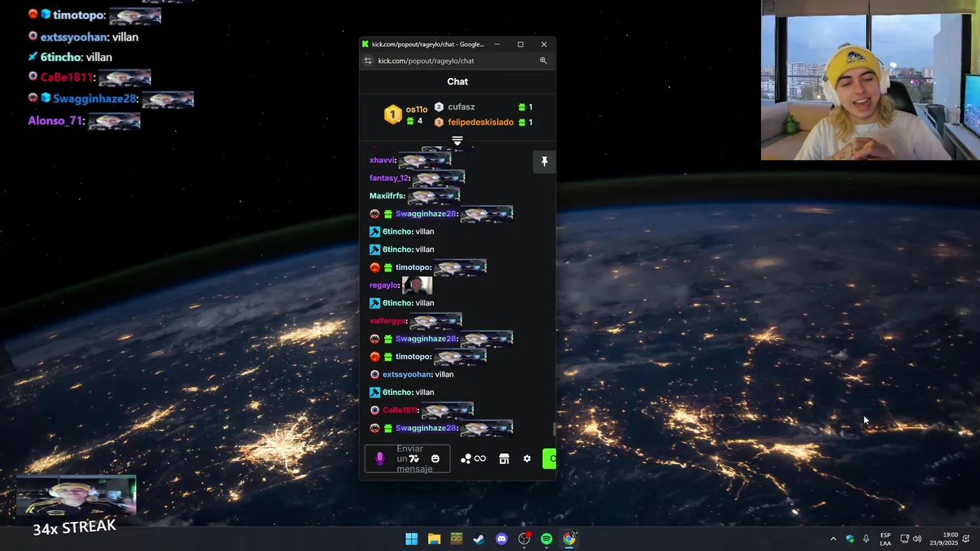
Task: Open Spotify from the taskbar
Action: point(547,539)
